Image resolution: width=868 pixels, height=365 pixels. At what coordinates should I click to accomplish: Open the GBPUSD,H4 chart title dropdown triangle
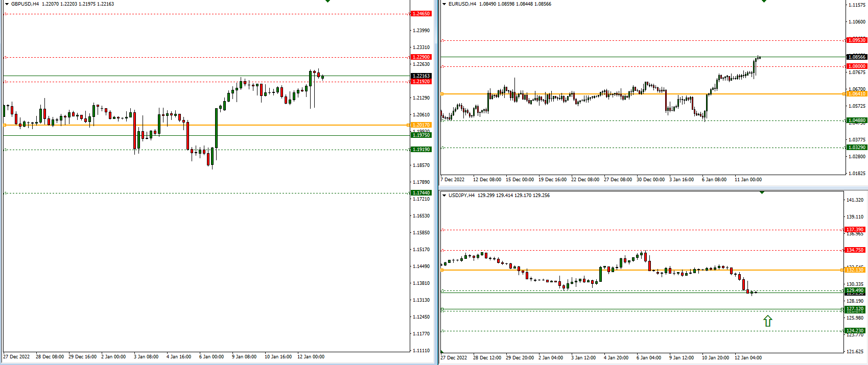tap(7, 4)
